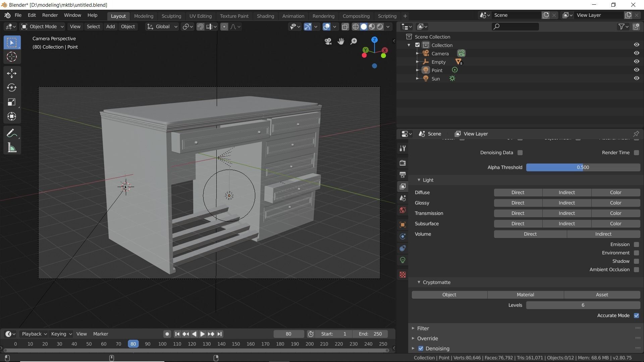This screenshot has height=362, width=644.
Task: Switch to the UV Editing workspace tab
Action: click(x=200, y=16)
